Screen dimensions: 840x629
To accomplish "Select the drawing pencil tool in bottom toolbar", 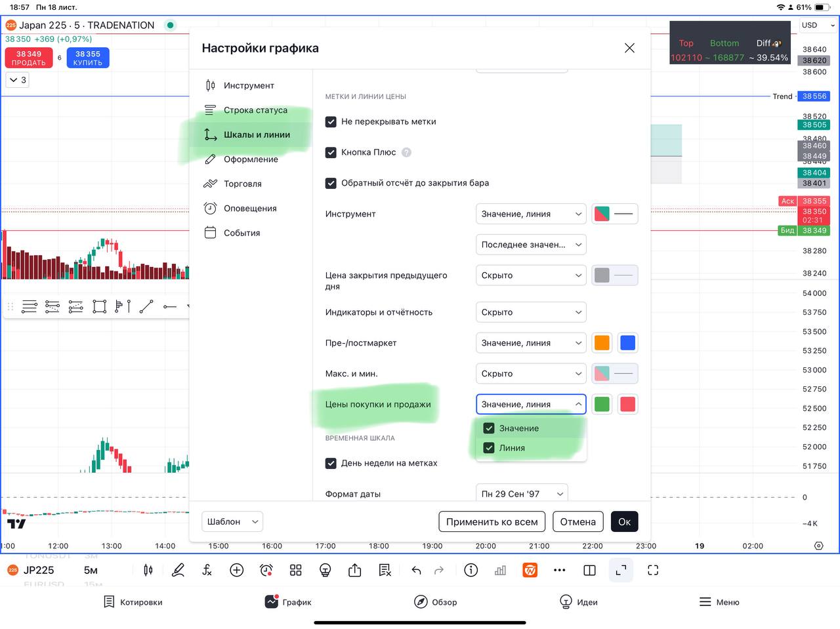I will tap(178, 570).
